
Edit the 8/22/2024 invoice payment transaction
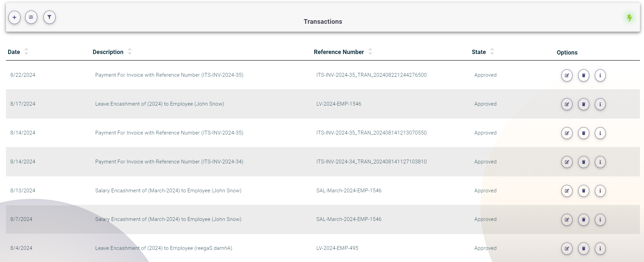click(567, 75)
